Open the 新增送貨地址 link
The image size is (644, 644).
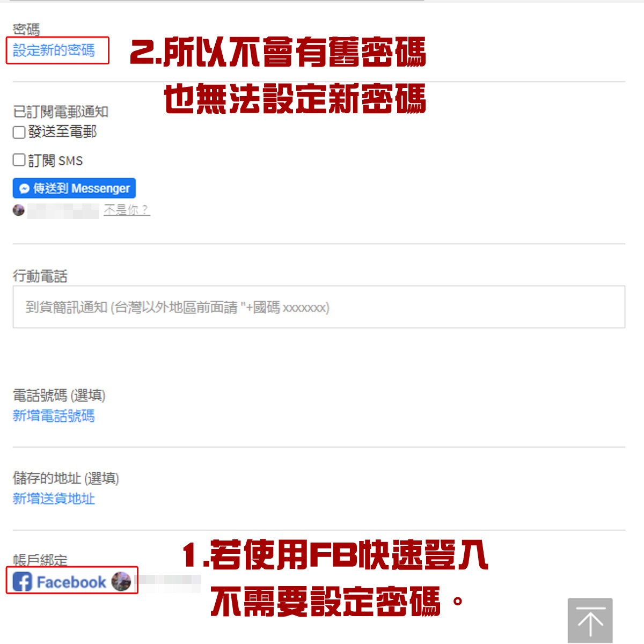point(54,499)
